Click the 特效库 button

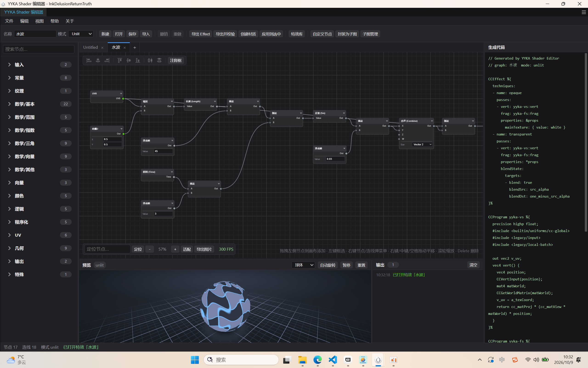pos(297,34)
